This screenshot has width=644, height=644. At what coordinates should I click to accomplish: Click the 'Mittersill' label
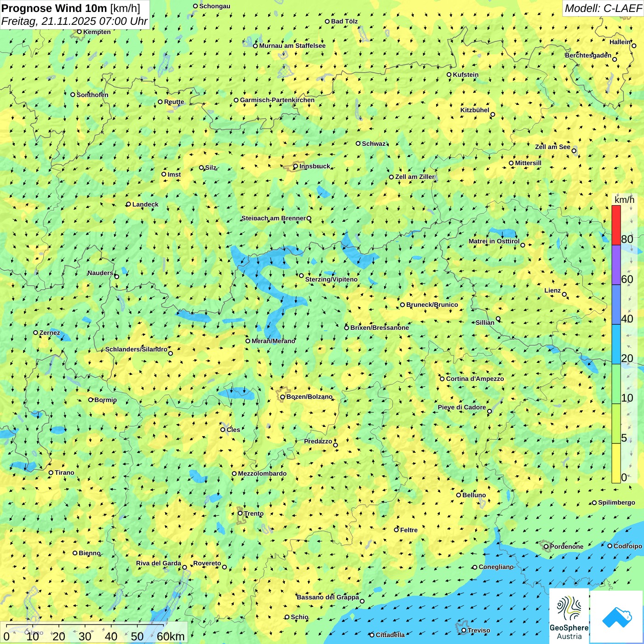pyautogui.click(x=528, y=163)
